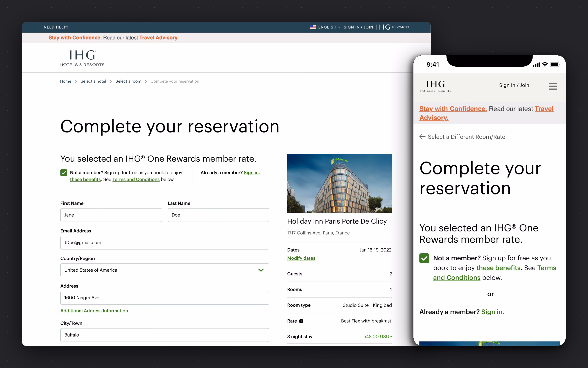Expand Additional Address Information

coord(94,311)
